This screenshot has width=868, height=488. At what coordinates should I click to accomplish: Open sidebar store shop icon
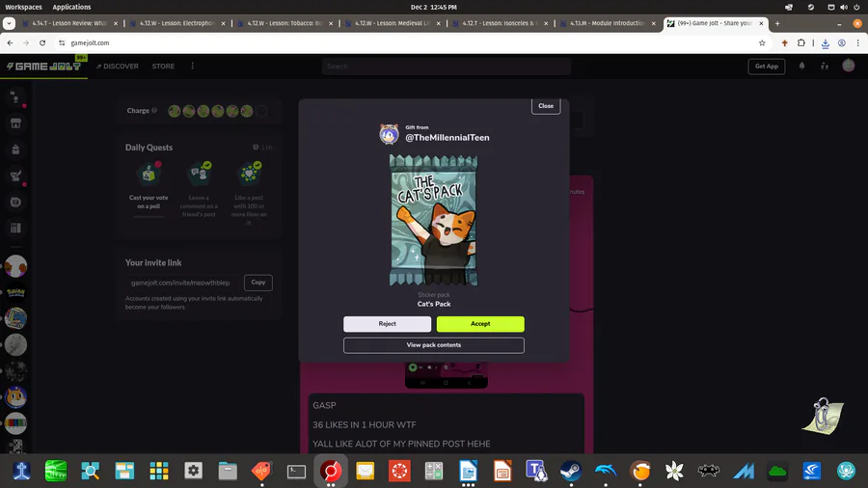pos(15,123)
